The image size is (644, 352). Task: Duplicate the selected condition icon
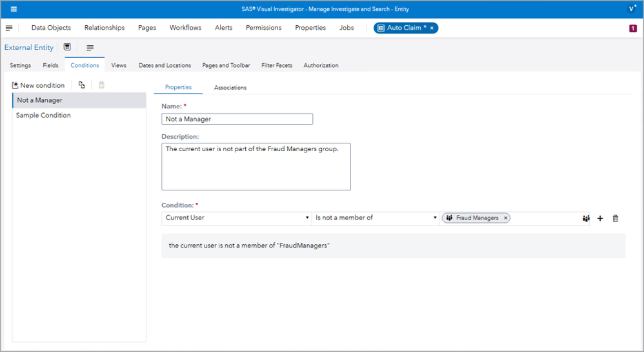(x=82, y=85)
